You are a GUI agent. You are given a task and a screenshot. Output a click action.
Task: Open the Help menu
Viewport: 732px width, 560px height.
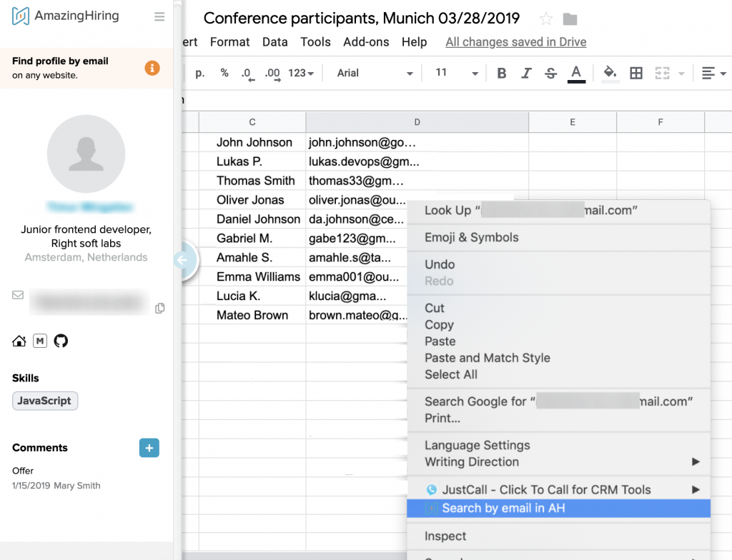[x=414, y=42]
